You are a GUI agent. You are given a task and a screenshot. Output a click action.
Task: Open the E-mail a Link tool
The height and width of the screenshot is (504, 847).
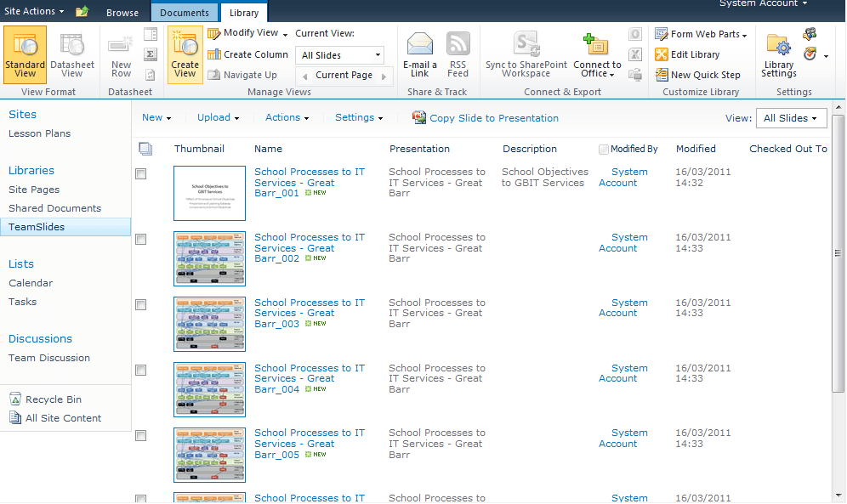coord(419,53)
